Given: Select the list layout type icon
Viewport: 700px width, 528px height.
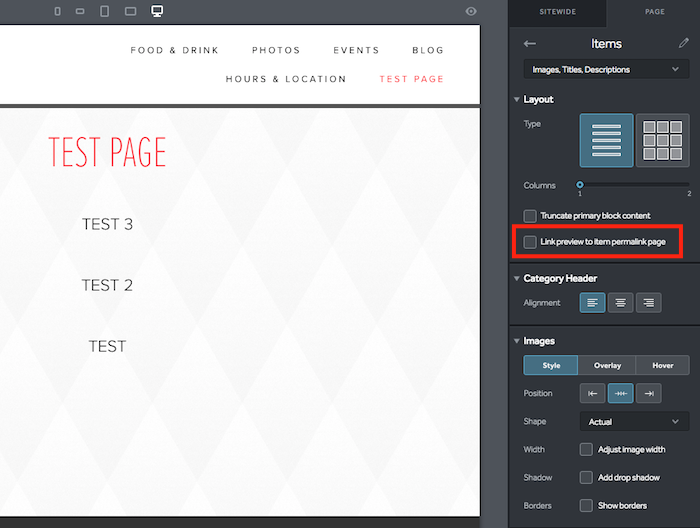Looking at the screenshot, I should click(x=606, y=140).
